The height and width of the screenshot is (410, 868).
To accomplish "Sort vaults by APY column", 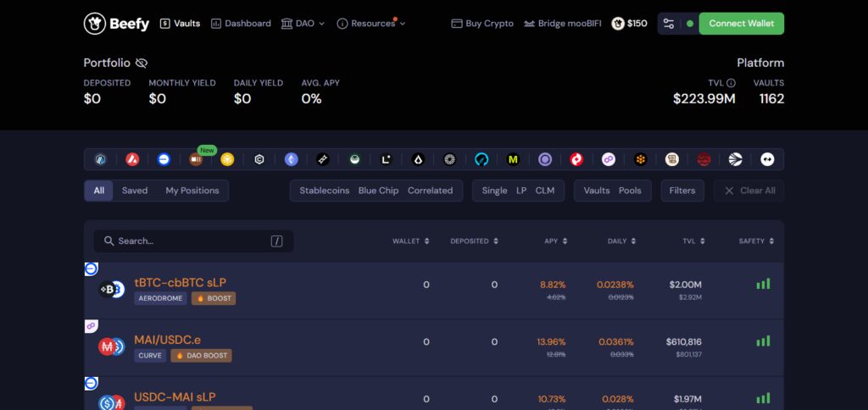I will point(556,241).
